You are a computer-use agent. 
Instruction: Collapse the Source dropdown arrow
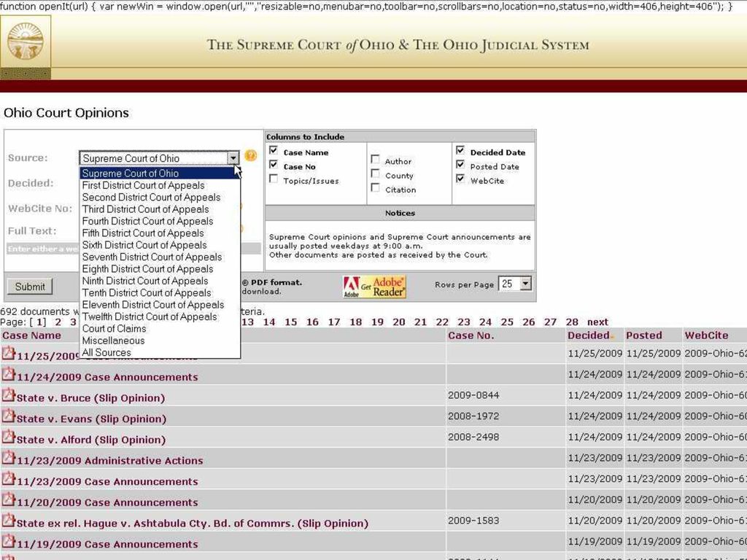(x=233, y=158)
